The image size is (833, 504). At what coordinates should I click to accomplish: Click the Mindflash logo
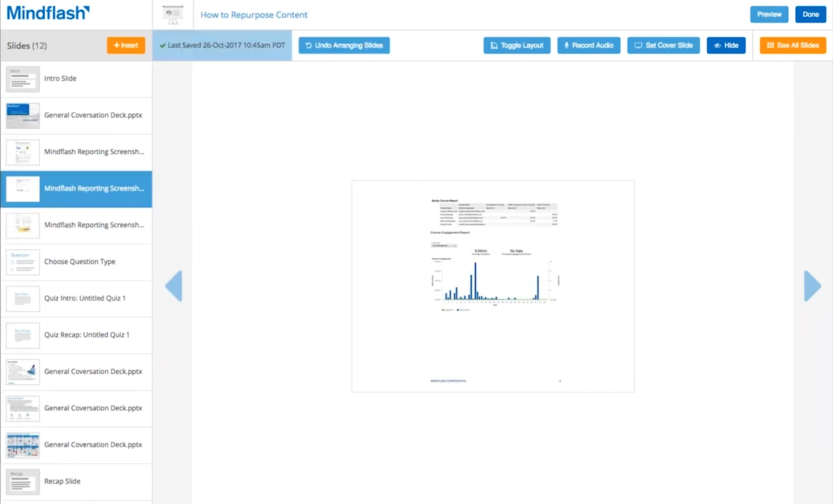[48, 13]
